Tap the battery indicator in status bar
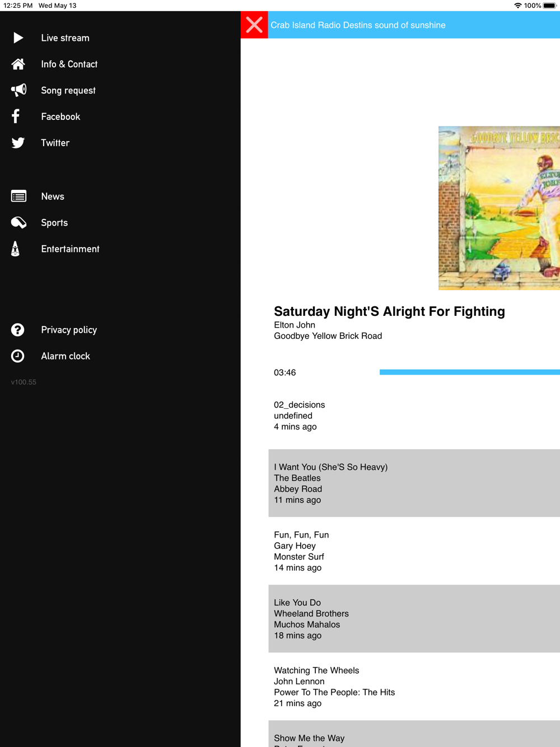 [549, 6]
